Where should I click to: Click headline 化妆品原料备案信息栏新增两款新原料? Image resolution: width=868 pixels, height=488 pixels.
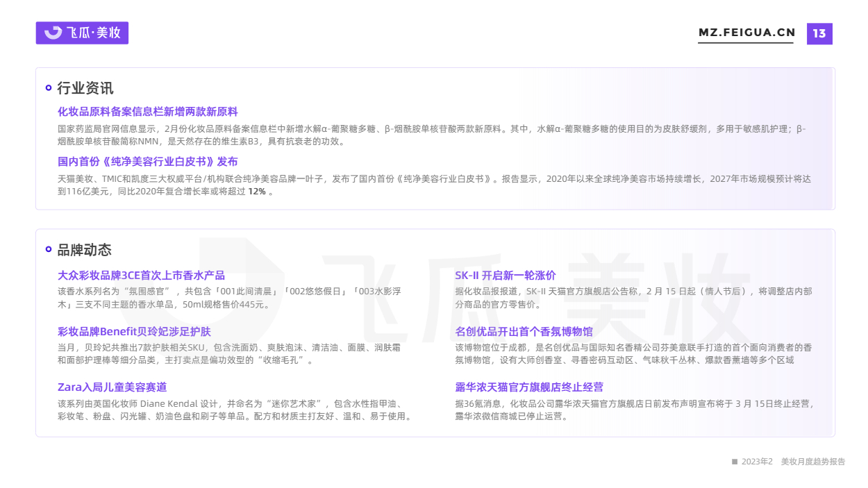pos(148,112)
